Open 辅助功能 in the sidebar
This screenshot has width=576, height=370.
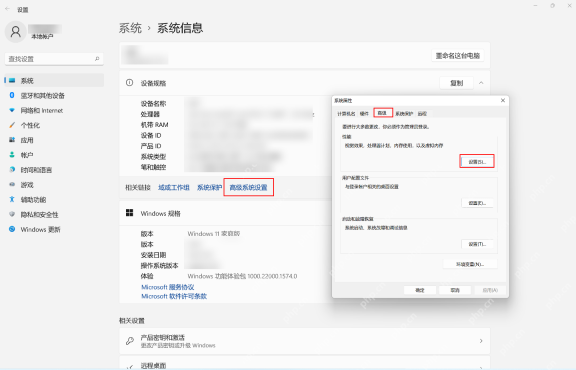pos(54,200)
